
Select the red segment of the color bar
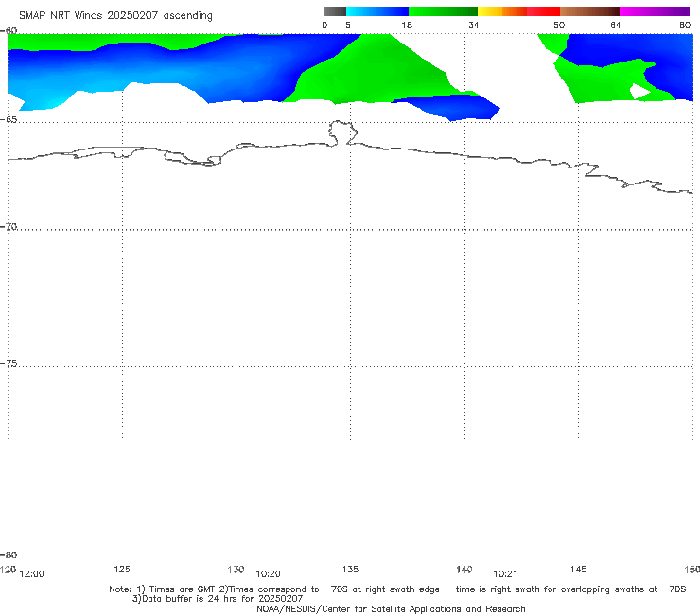tap(543, 11)
